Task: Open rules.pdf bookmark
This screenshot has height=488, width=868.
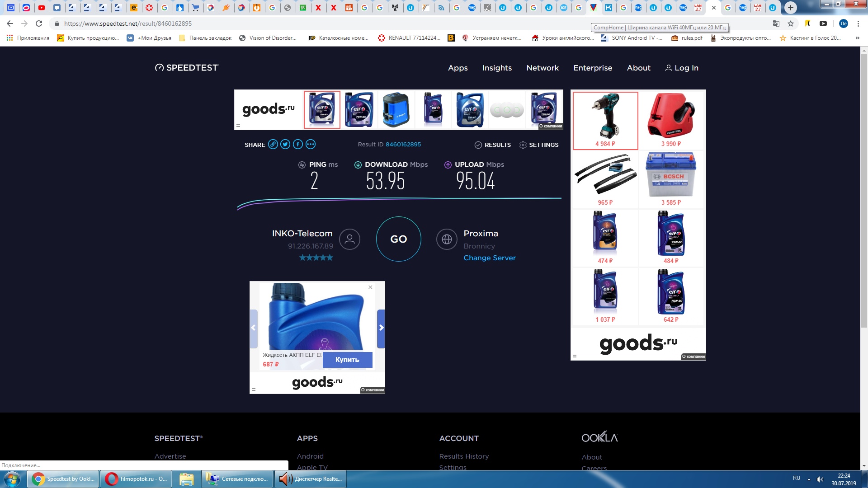Action: [687, 38]
